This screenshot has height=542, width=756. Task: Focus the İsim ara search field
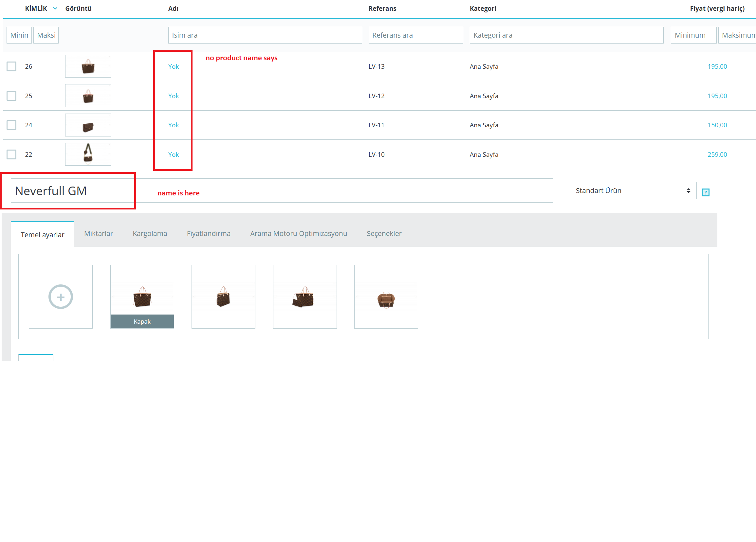[x=265, y=35]
